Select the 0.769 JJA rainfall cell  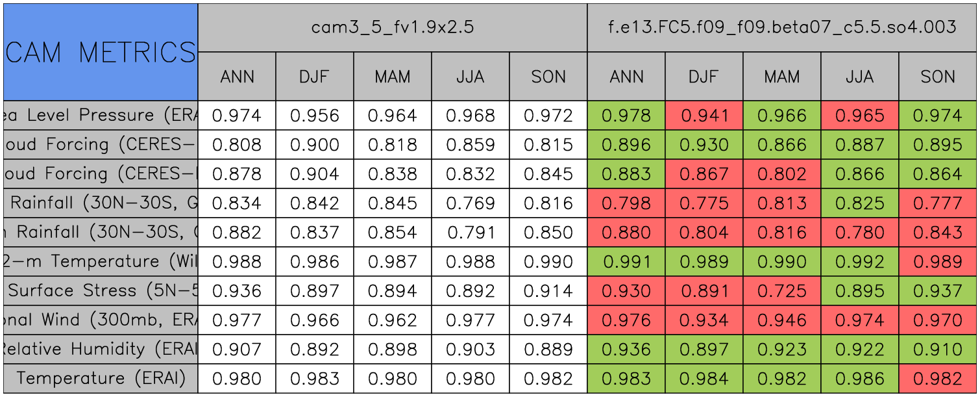tap(471, 203)
